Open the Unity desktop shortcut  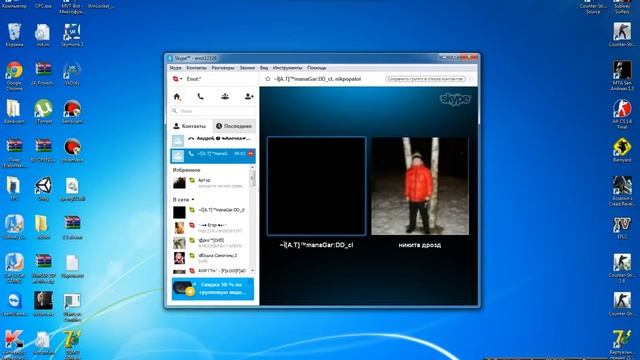coord(43,189)
